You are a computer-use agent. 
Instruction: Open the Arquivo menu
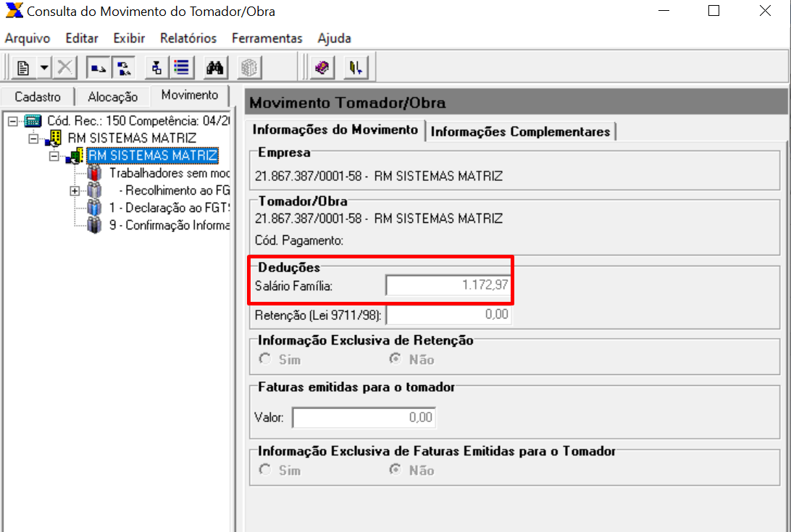click(28, 38)
